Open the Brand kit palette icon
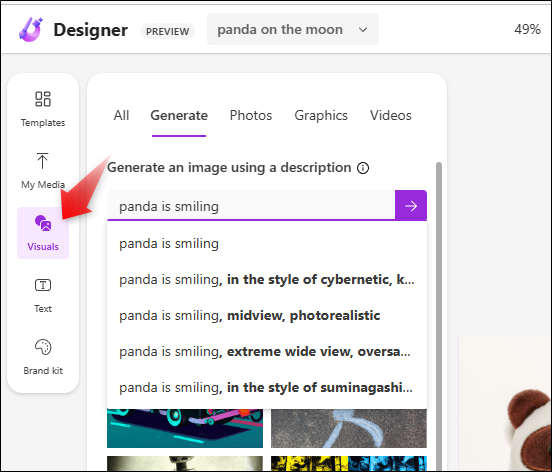 (x=43, y=347)
